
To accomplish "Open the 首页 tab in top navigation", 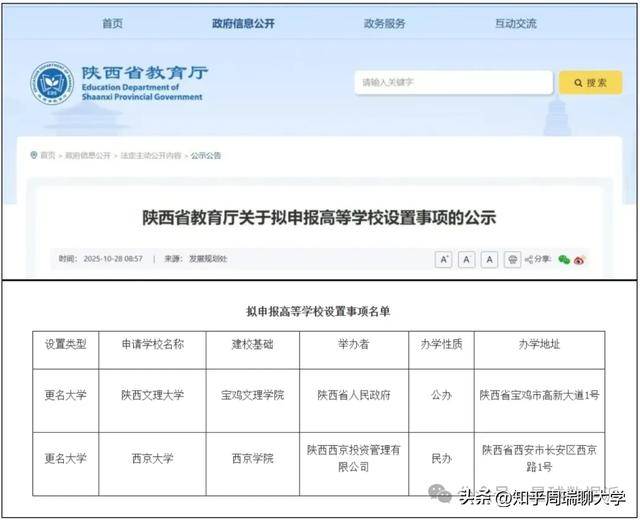I will [x=113, y=23].
